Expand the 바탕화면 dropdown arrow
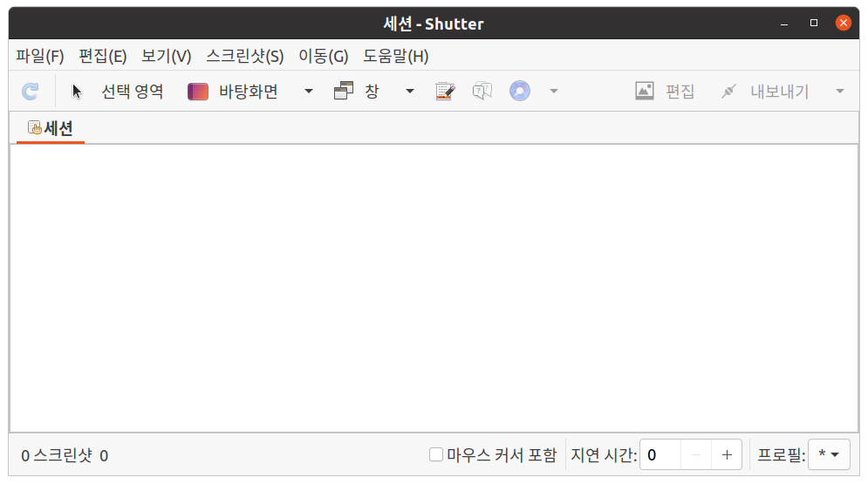Screen dimensions: 868x484 (x=308, y=92)
